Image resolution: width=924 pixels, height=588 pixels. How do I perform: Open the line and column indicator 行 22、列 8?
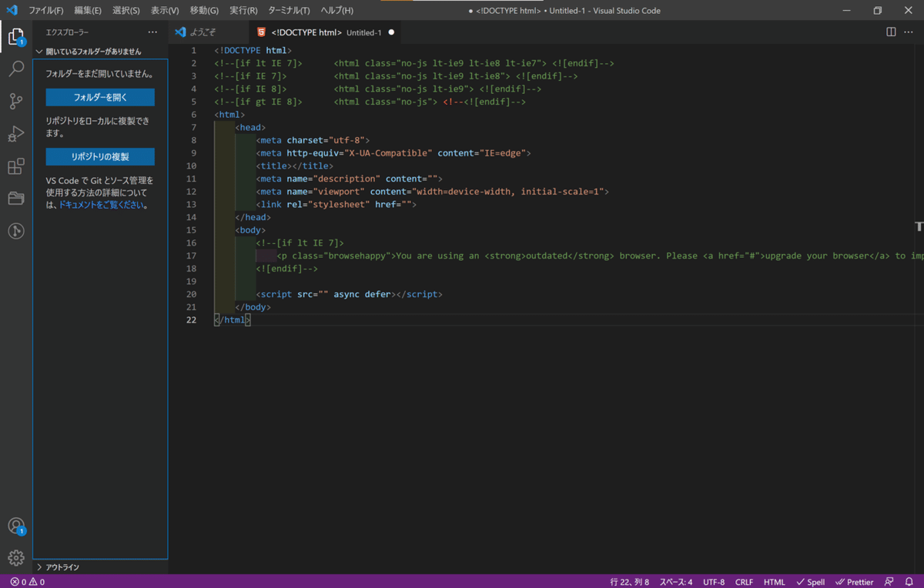630,582
